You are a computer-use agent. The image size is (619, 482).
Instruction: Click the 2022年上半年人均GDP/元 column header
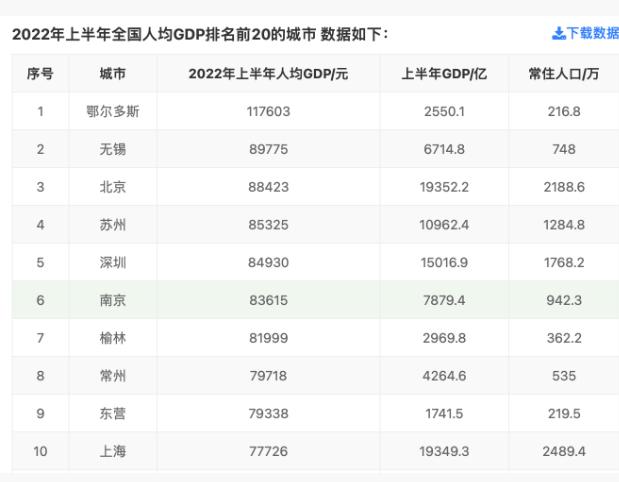268,74
